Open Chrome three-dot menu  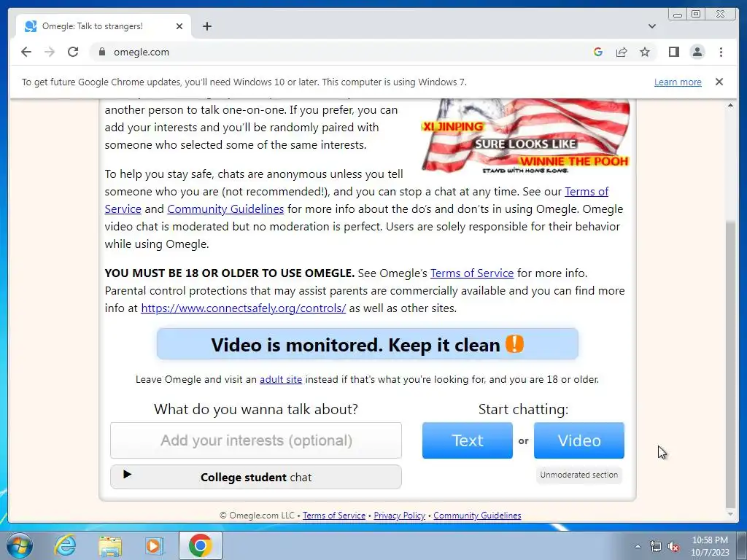tap(721, 52)
